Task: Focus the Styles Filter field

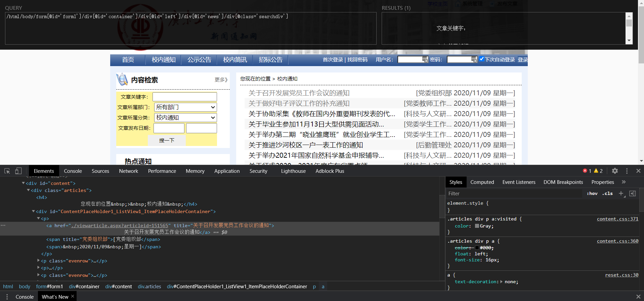Action: tap(514, 194)
